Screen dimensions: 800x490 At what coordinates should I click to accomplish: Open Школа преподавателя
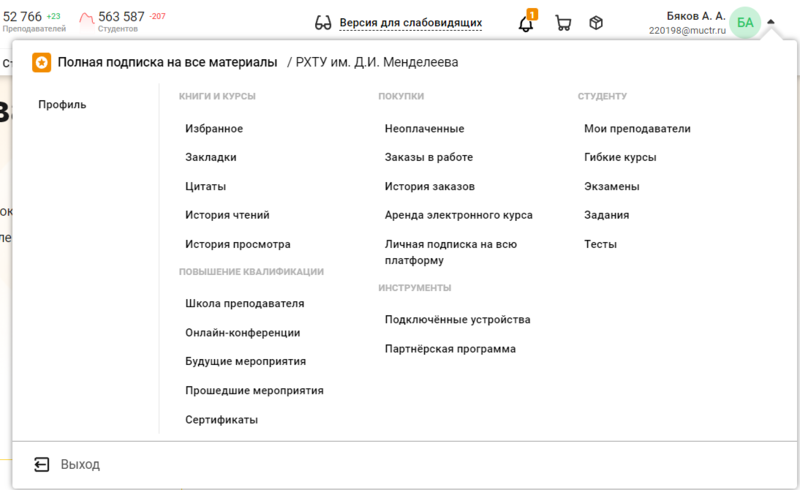click(244, 303)
